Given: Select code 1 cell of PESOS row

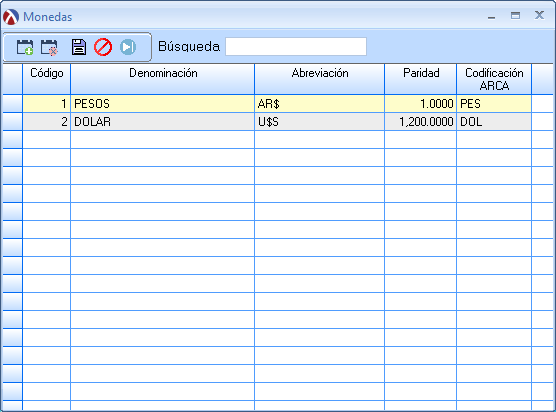Looking at the screenshot, I should (46, 104).
